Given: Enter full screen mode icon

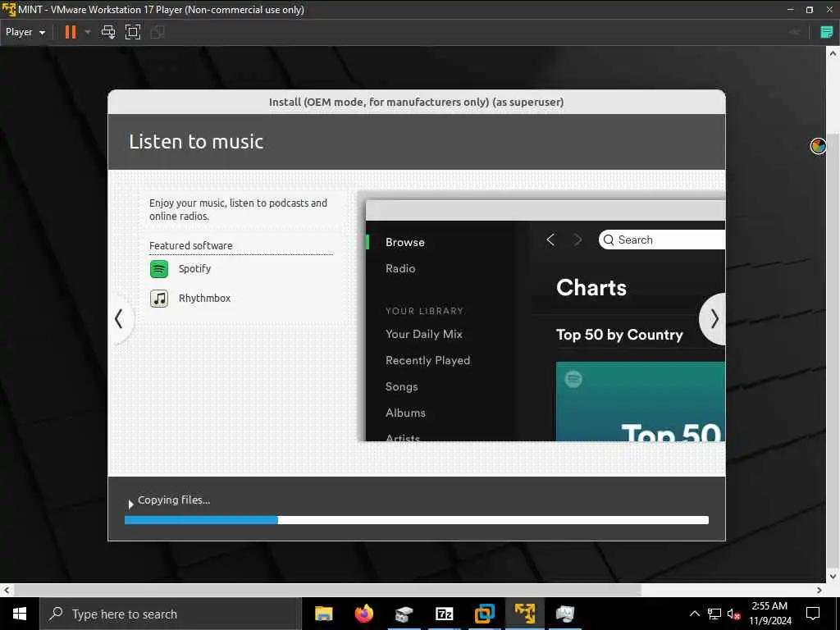Looking at the screenshot, I should [x=132, y=32].
